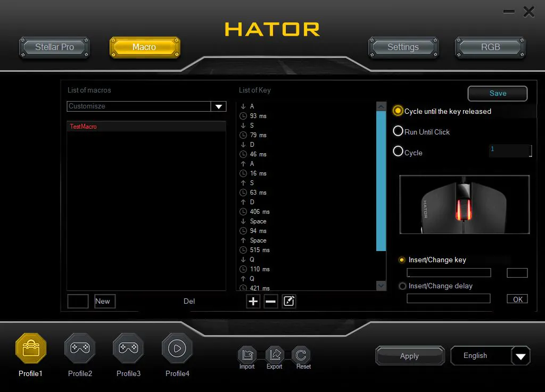Minimize the HATOR window
Viewport: 545px width, 392px height.
pos(509,12)
